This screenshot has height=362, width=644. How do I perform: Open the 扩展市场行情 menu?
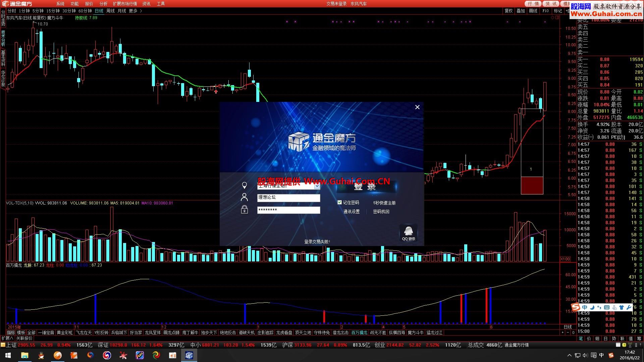click(x=125, y=4)
